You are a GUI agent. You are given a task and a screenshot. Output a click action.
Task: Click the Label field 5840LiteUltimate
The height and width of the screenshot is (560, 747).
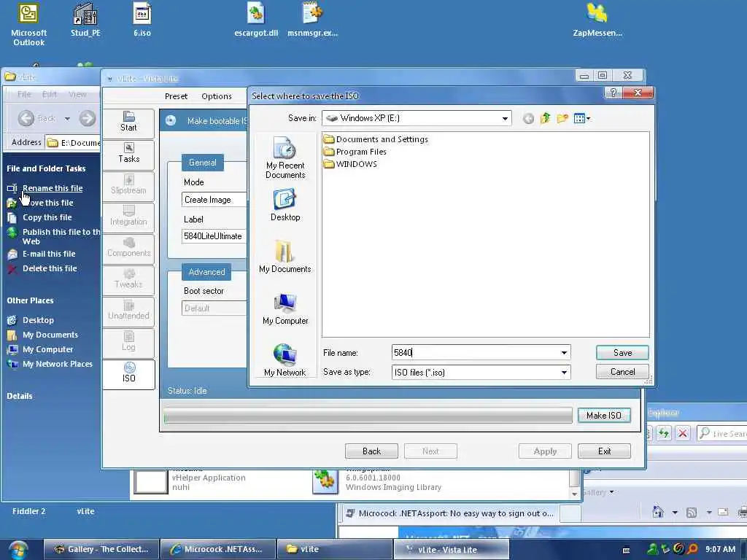[214, 236]
